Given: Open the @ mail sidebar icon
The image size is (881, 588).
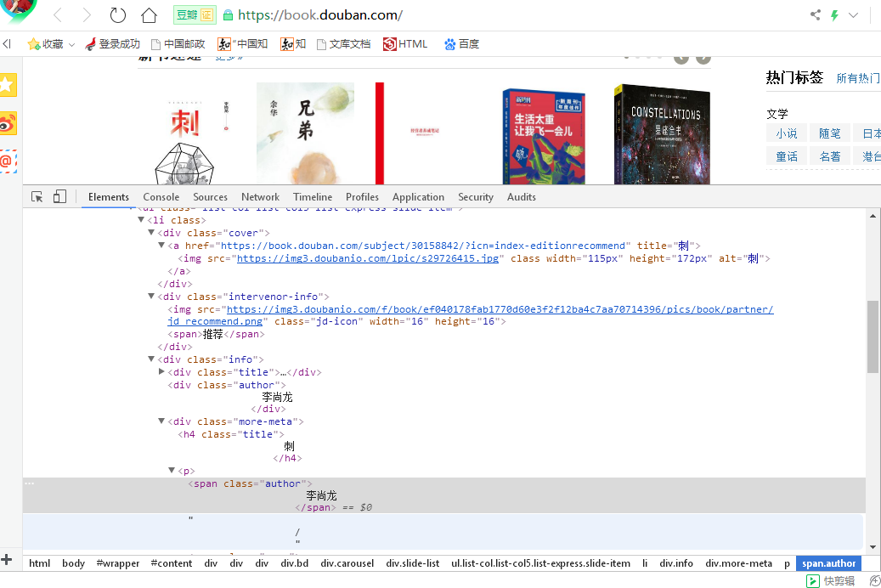Looking at the screenshot, I should [x=7, y=161].
